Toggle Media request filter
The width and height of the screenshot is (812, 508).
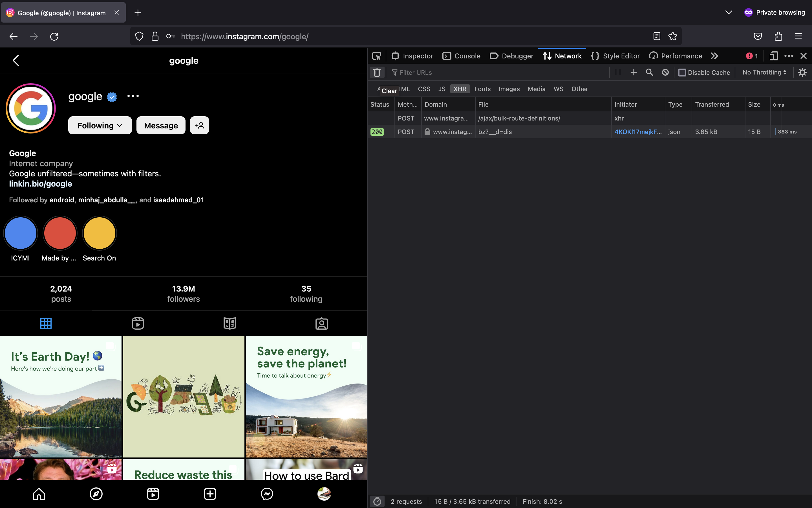(536, 89)
